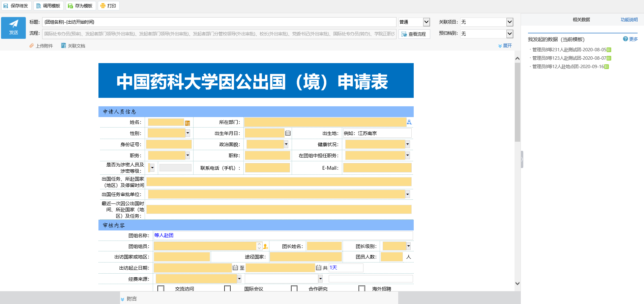This screenshot has width=644, height=304.
Task: Open the 出国任务审批单位 dropdown
Action: (x=408, y=194)
